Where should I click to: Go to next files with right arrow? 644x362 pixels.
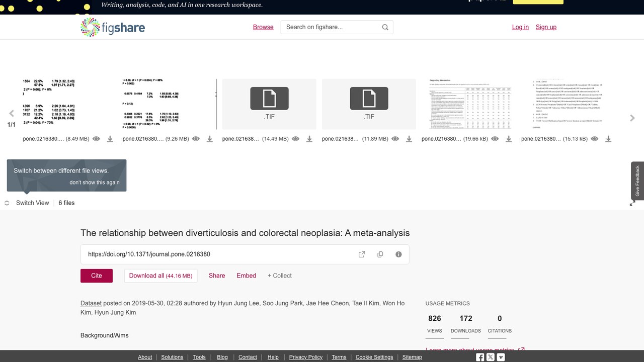[632, 118]
